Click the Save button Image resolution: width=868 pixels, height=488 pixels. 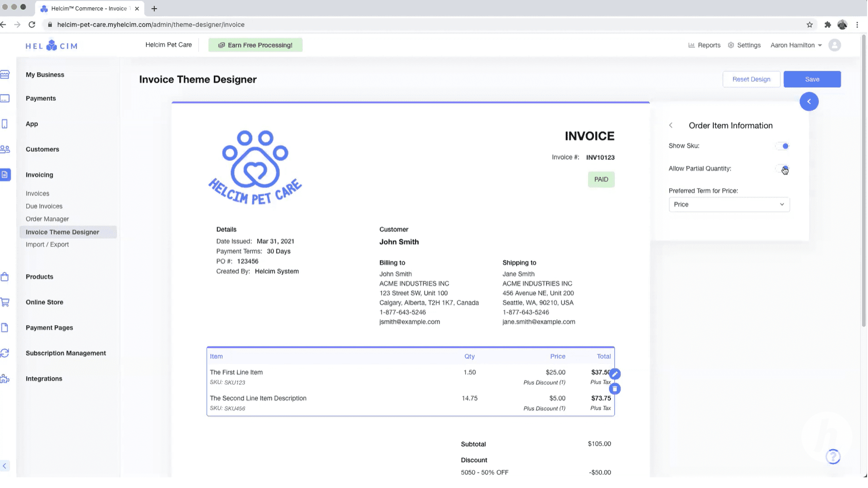click(x=812, y=79)
